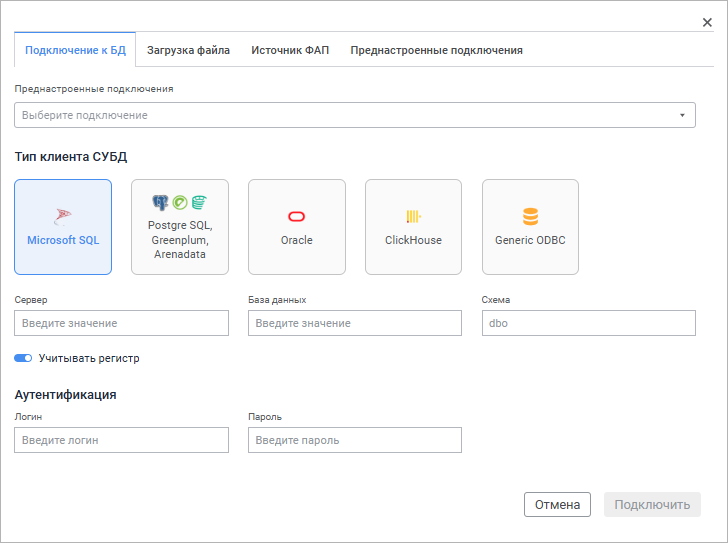Image resolution: width=728 pixels, height=543 pixels.
Task: Focus the 'Логин' input field
Action: click(121, 440)
